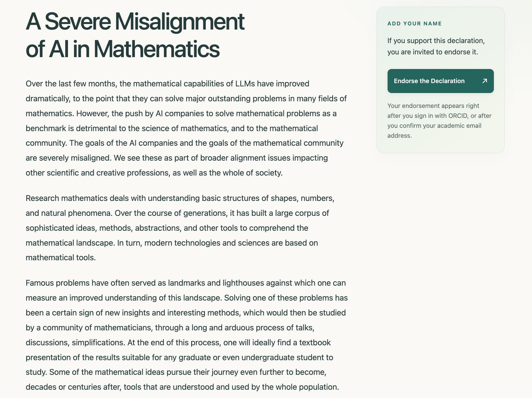Viewport: 532px width, 398px height.
Task: Click the word LLMs in the first paragraph
Action: pyautogui.click(x=245, y=84)
